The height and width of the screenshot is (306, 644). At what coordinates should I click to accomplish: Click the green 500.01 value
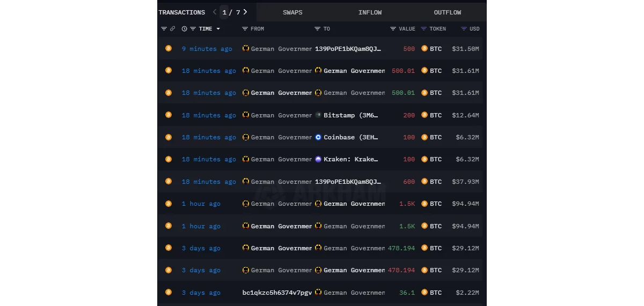404,93
